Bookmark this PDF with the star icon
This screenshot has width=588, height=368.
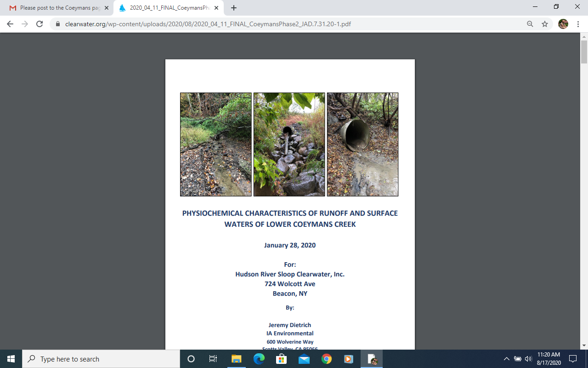click(x=545, y=24)
